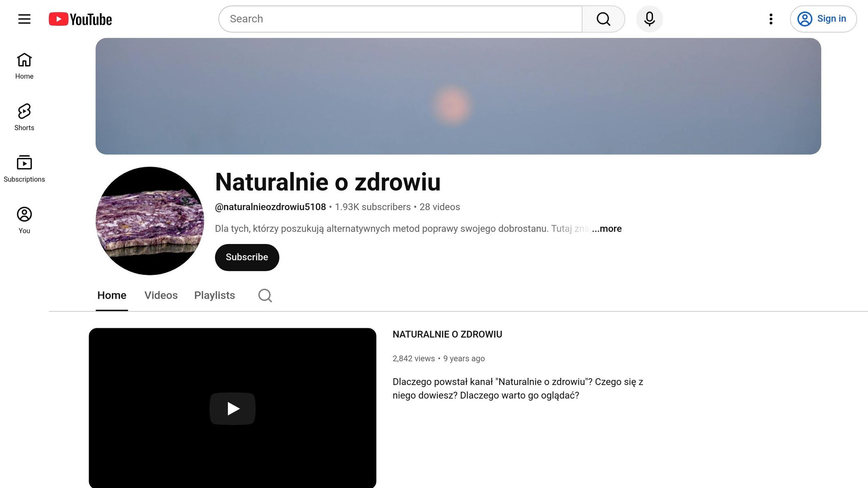Screen dimensions: 868x488
Task: Click the 28 videos count
Action: pyautogui.click(x=440, y=207)
